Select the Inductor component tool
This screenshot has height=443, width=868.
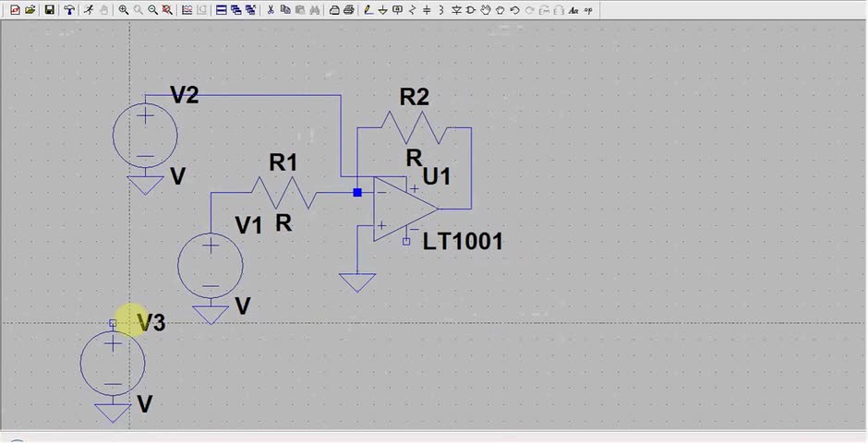tap(441, 10)
